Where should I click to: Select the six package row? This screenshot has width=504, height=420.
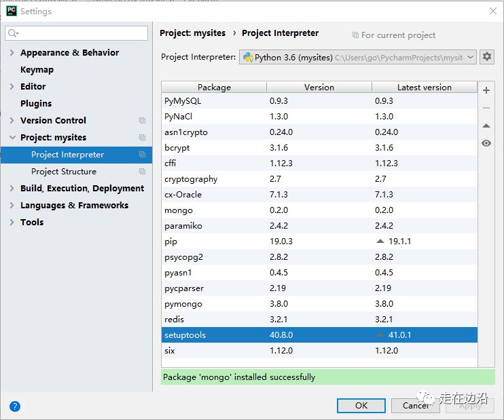(319, 351)
